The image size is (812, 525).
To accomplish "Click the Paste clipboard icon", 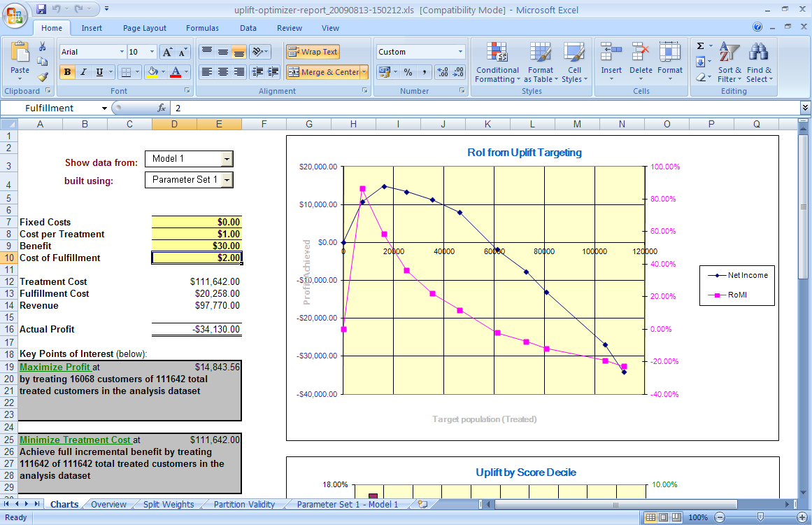I will tap(20, 52).
